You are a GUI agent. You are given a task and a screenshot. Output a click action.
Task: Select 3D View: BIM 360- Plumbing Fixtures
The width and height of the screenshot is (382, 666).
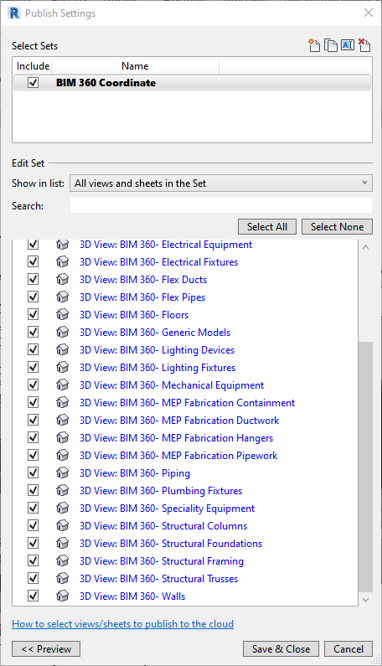(x=161, y=491)
